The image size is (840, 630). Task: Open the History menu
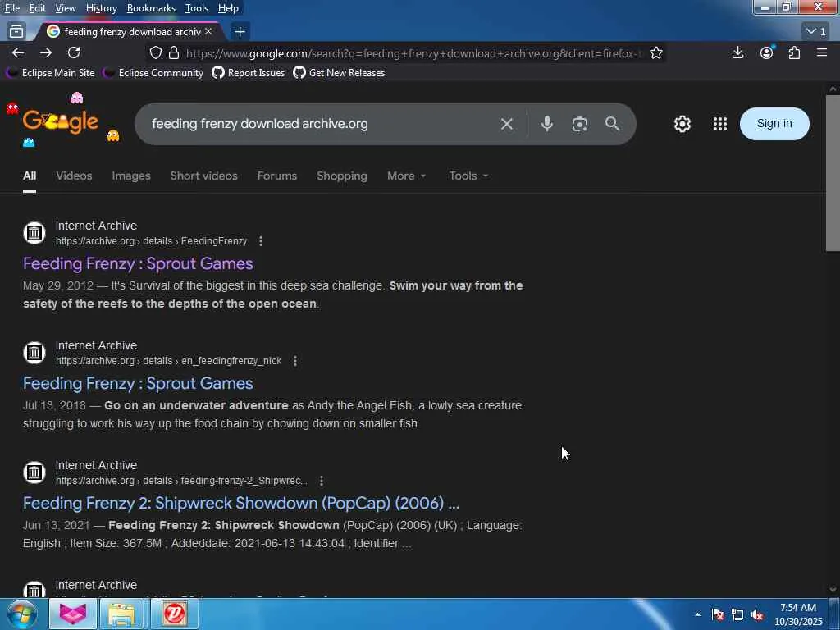pyautogui.click(x=101, y=8)
